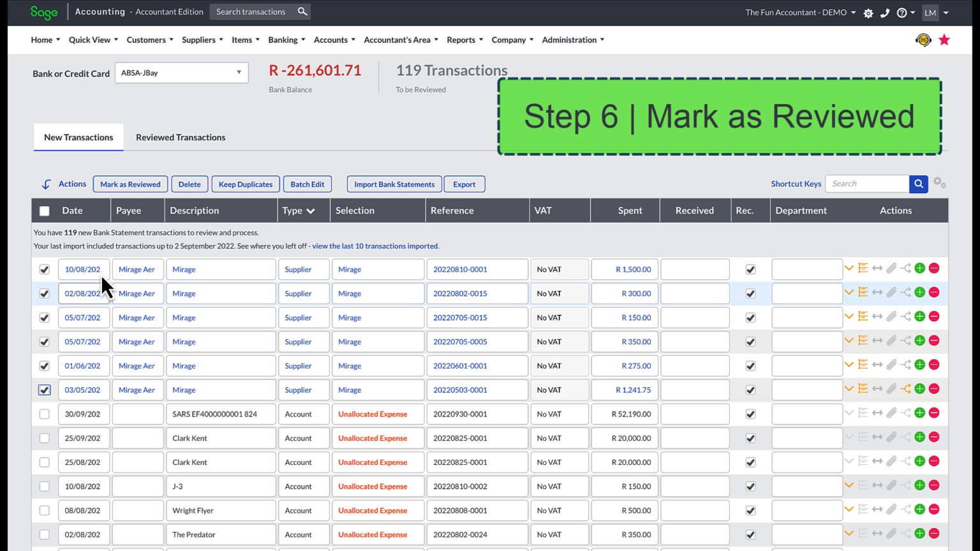Click the transactions grid Search field
This screenshot has width=980, height=551.
coord(866,184)
